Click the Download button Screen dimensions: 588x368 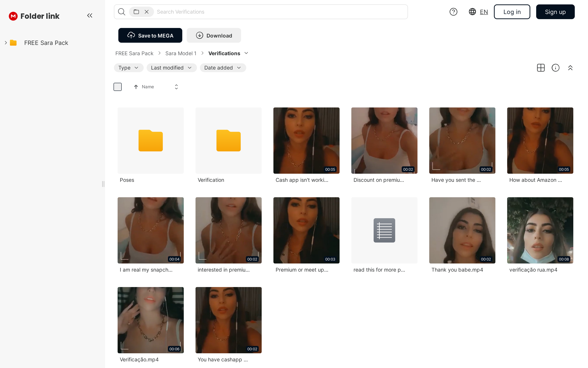point(214,36)
